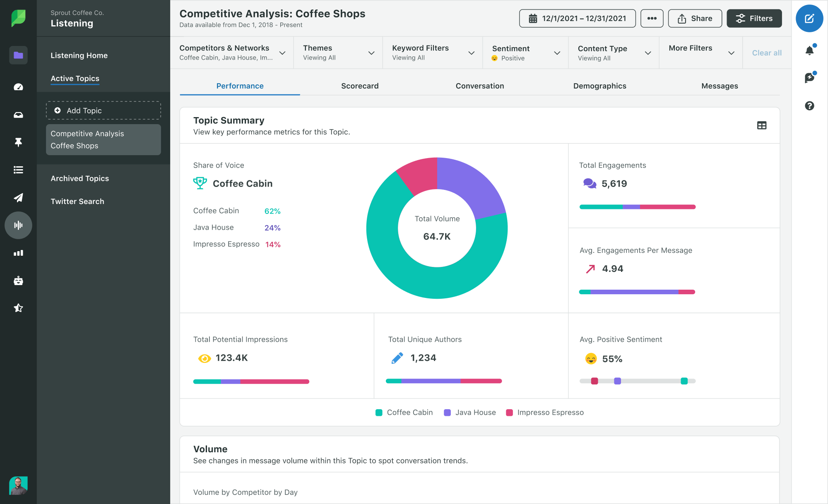The height and width of the screenshot is (504, 828).
Task: Expand the Themes filter dropdown
Action: pos(370,53)
